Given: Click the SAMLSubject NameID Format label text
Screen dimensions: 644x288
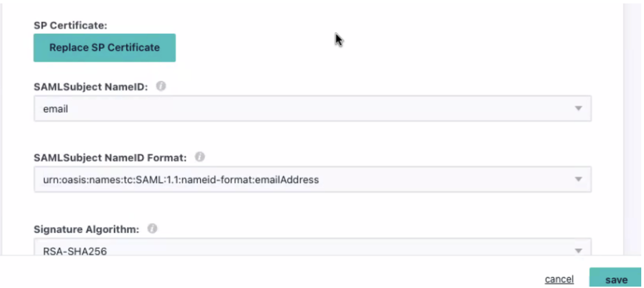Looking at the screenshot, I should (x=110, y=158).
